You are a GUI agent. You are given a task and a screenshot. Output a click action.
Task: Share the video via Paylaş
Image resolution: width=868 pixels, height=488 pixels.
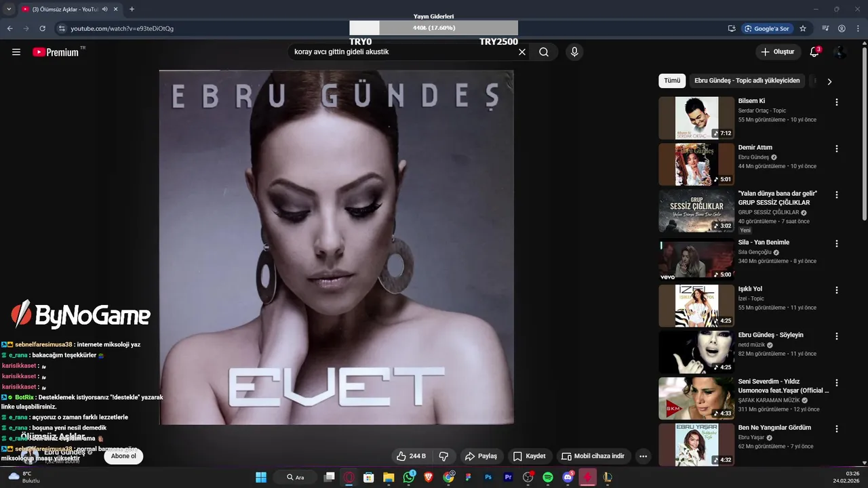point(482,456)
